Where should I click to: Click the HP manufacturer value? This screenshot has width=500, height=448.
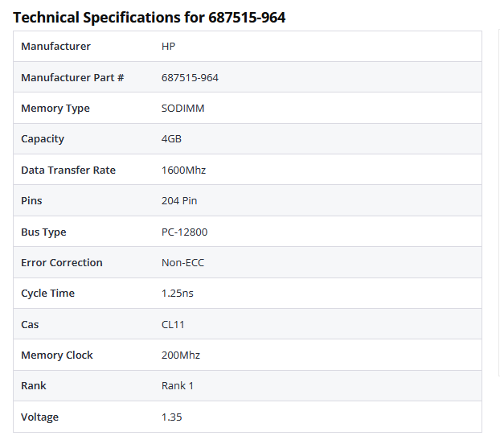point(168,47)
